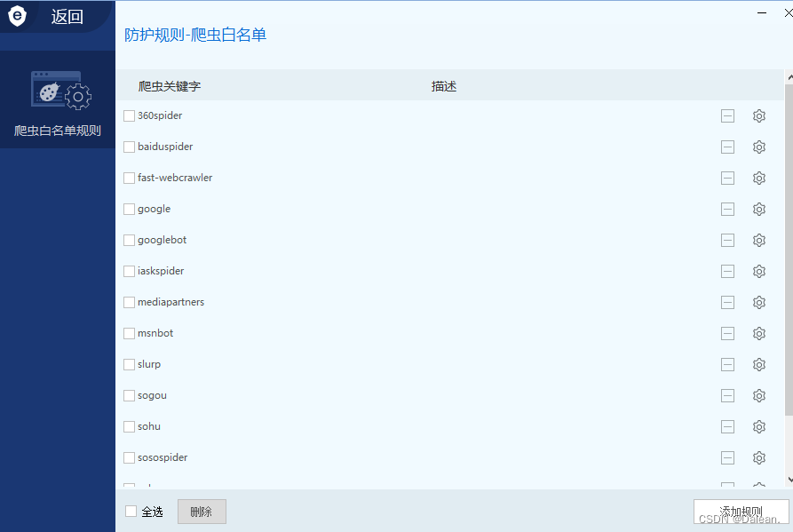Select the mediapartners checkbox
The width and height of the screenshot is (793, 532).
click(x=129, y=302)
